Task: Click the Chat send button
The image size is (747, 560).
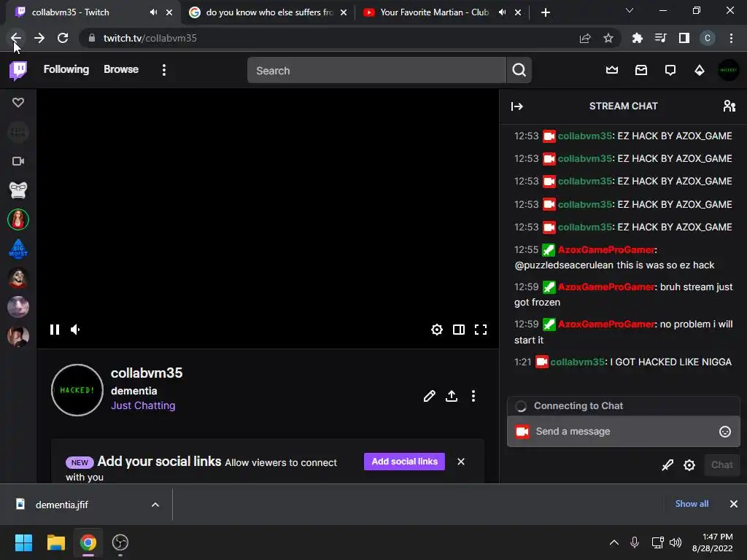Action: (x=721, y=464)
